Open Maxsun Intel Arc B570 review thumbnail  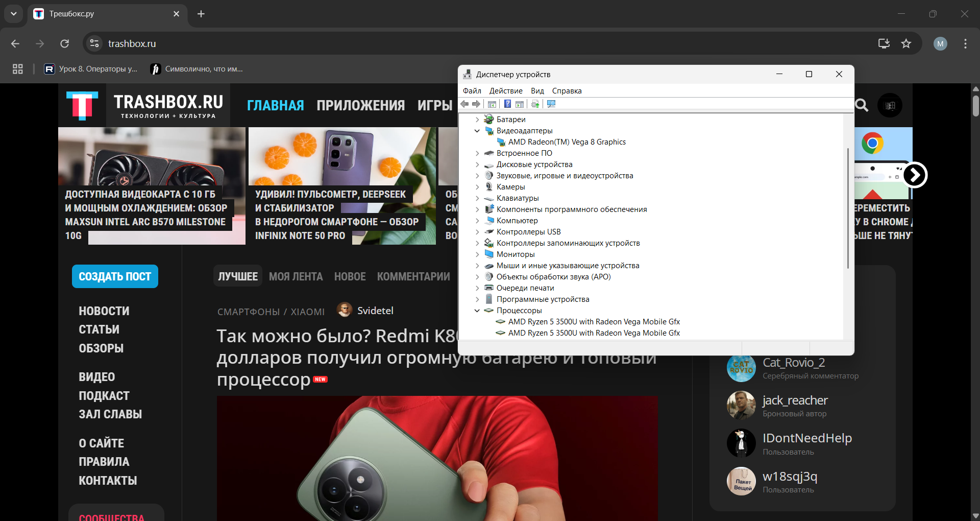point(152,186)
